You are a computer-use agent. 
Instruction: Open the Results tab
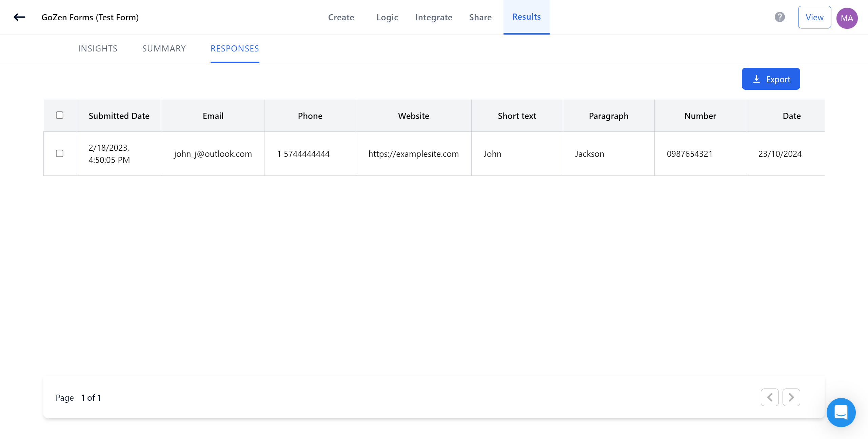click(x=527, y=17)
